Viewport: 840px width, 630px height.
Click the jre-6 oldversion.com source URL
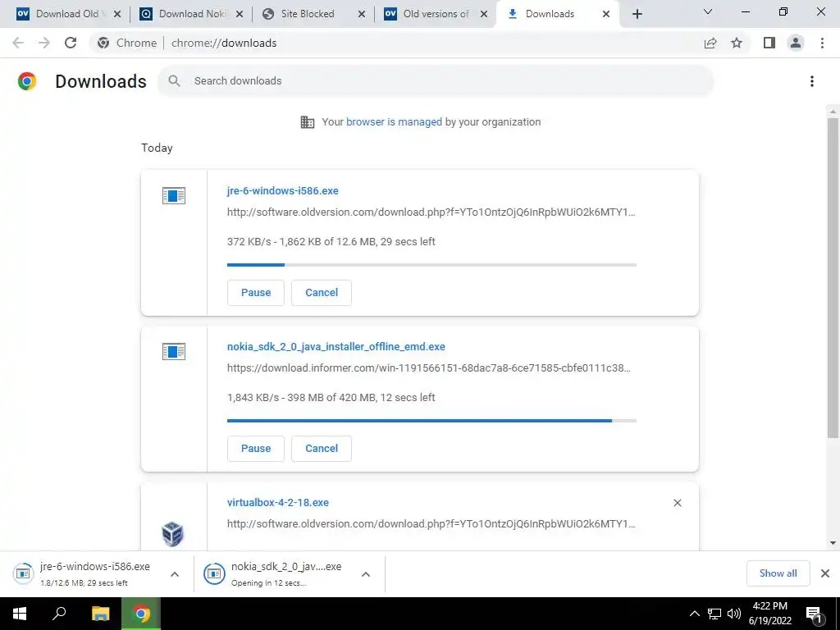coord(431,212)
